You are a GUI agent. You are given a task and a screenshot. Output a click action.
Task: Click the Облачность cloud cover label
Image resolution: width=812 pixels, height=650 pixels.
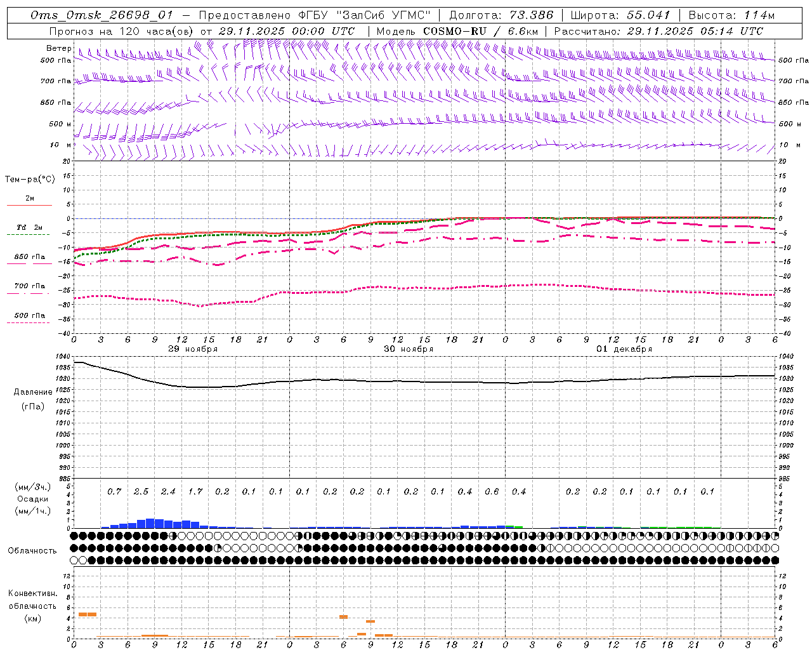pos(32,551)
